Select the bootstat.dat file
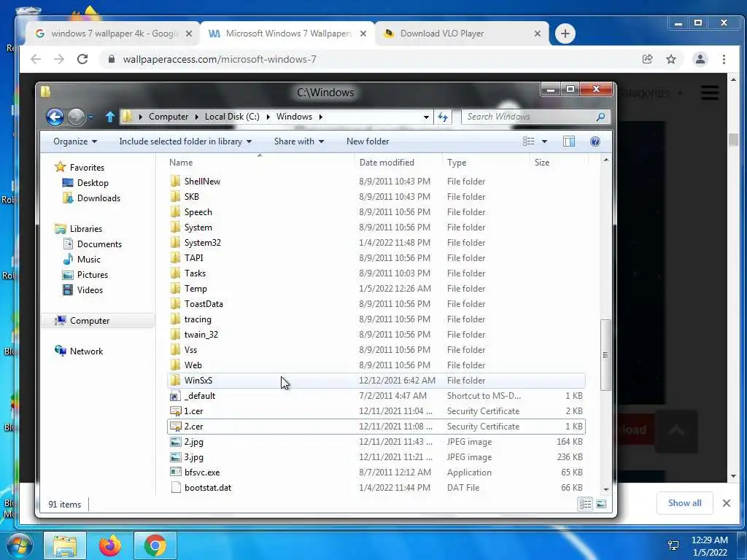 click(x=376, y=488)
